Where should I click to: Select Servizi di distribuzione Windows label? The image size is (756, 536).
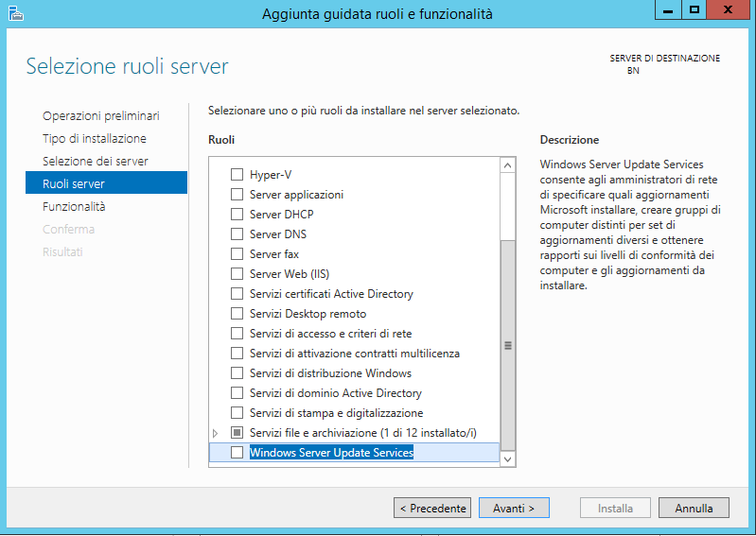[x=331, y=373]
